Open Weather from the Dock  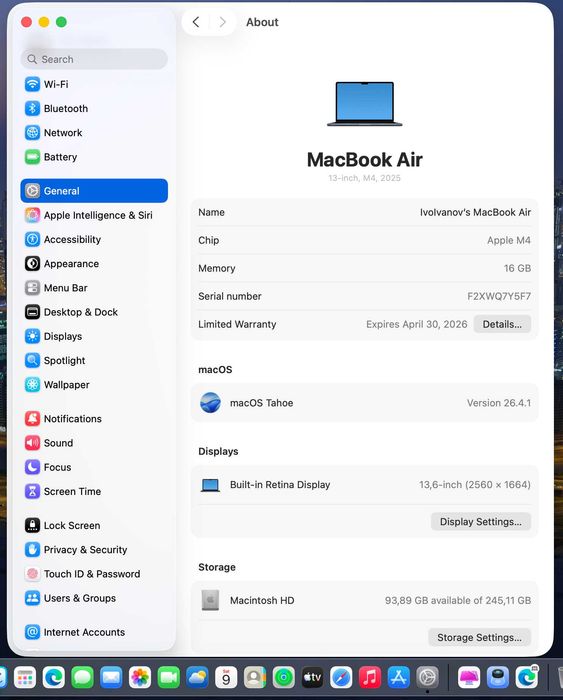197,677
